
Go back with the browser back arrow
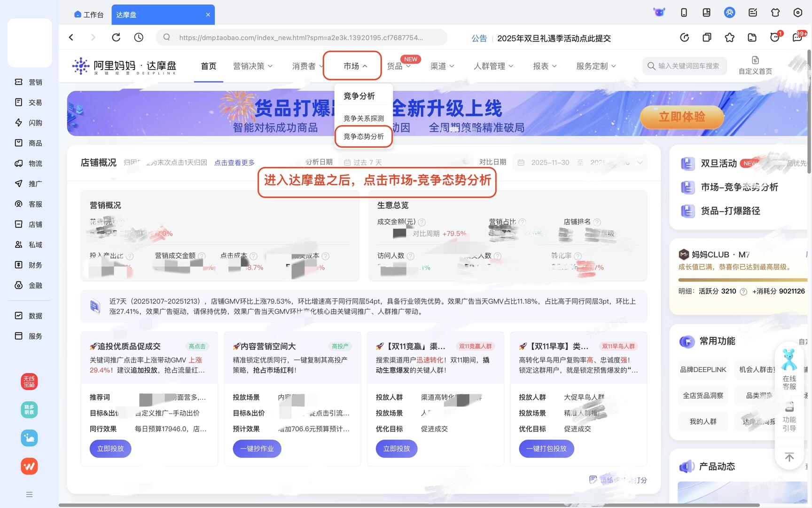(x=71, y=37)
